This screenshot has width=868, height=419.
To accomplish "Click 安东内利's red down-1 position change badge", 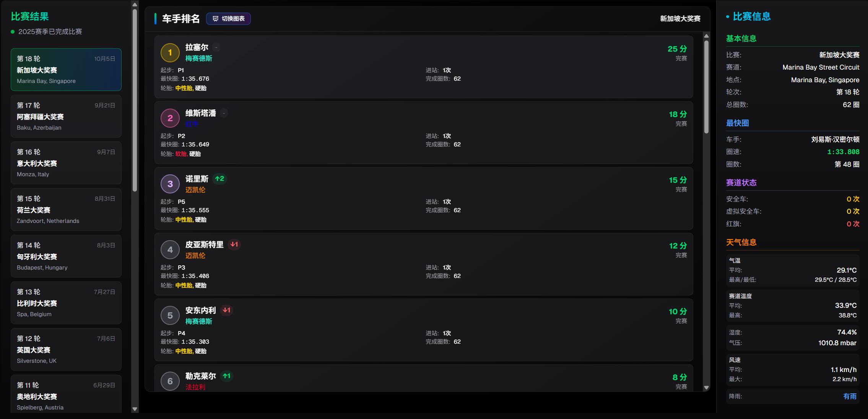I will 226,310.
